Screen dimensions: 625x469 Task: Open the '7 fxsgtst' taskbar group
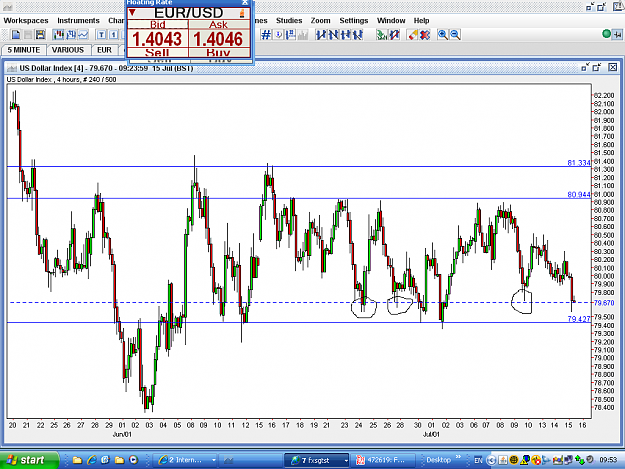[x=317, y=460]
